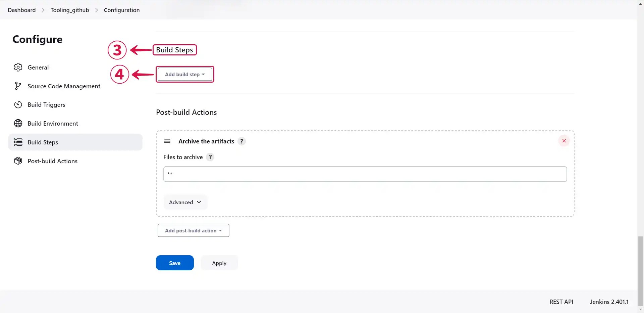The height and width of the screenshot is (313, 644).
Task: Click the Post-build Actions package icon
Action: (x=18, y=161)
